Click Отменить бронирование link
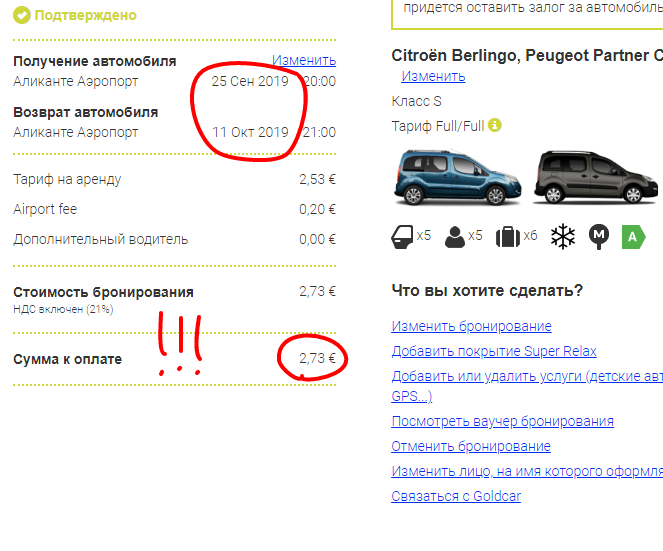The height and width of the screenshot is (551, 663). pyautogui.click(x=471, y=446)
